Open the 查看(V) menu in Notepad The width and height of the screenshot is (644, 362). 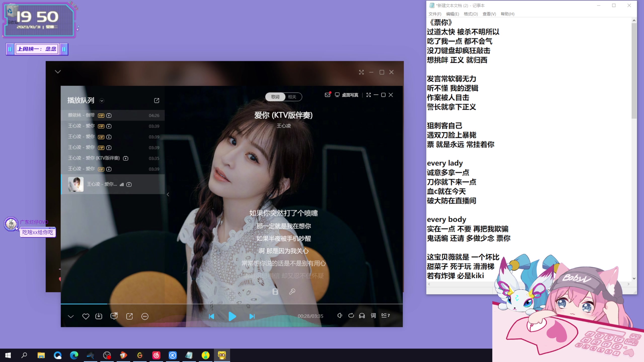(489, 14)
